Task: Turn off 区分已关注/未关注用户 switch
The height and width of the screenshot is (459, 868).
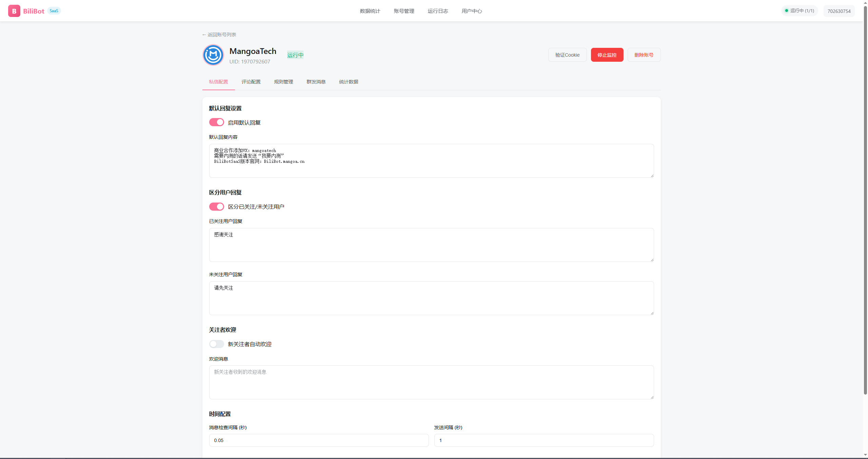Action: (x=217, y=206)
